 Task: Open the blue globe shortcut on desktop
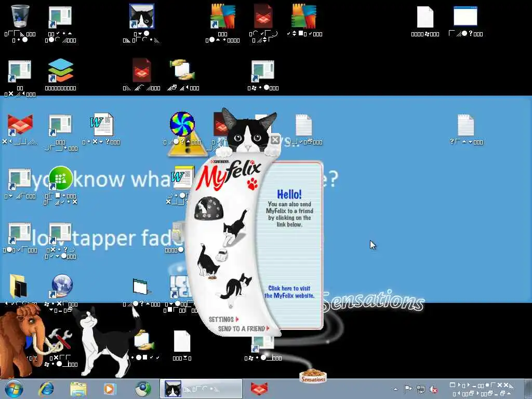click(x=62, y=286)
